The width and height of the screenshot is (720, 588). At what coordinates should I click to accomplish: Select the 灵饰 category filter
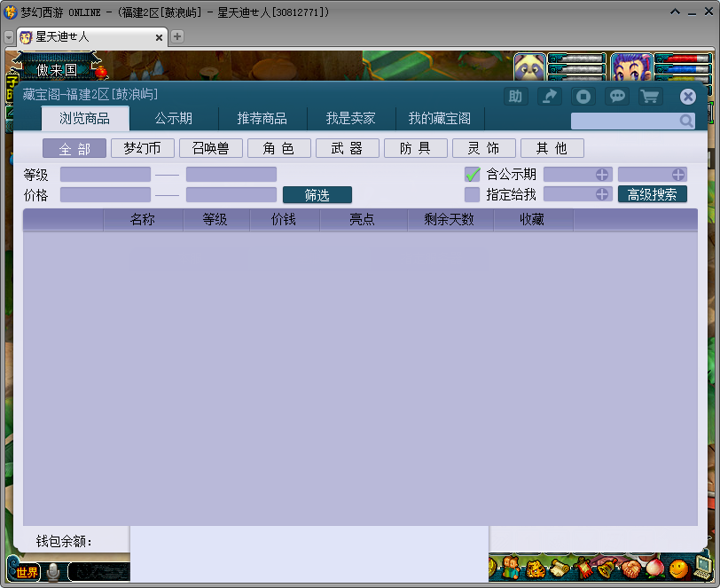coord(484,148)
